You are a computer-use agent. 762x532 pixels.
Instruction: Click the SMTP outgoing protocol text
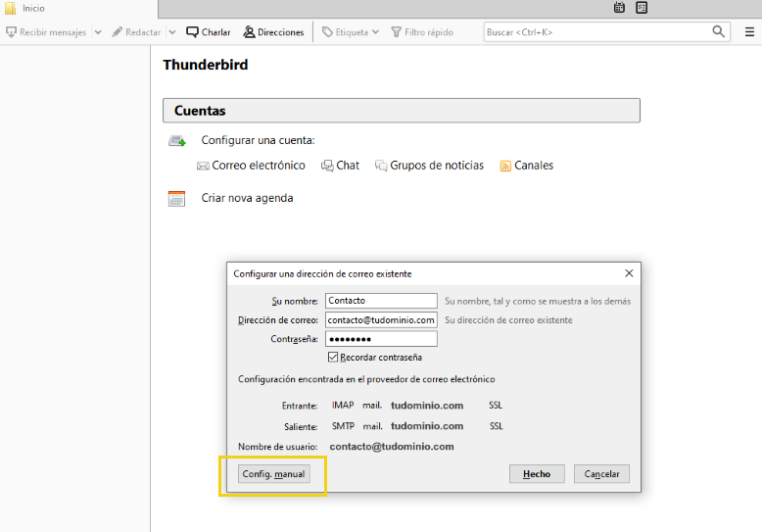click(343, 426)
